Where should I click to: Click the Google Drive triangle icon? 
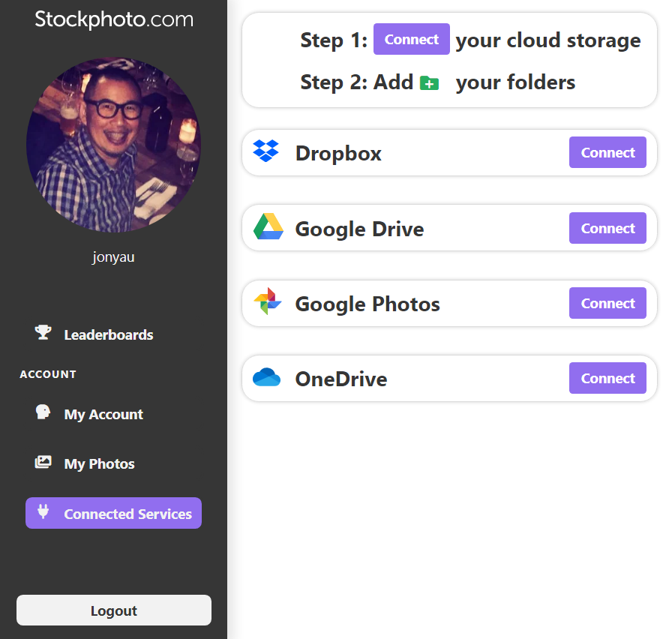(268, 226)
